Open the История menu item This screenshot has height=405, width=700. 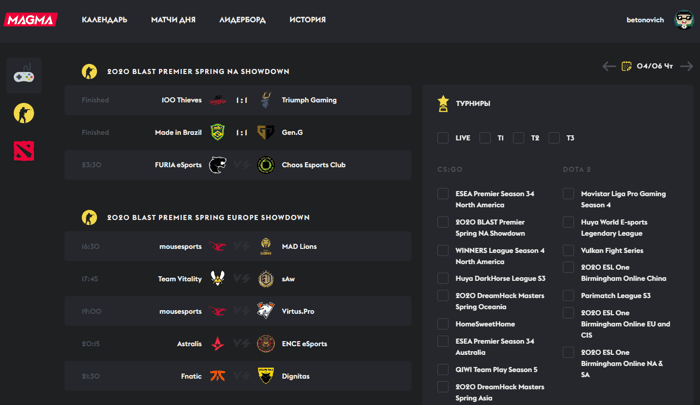click(308, 20)
